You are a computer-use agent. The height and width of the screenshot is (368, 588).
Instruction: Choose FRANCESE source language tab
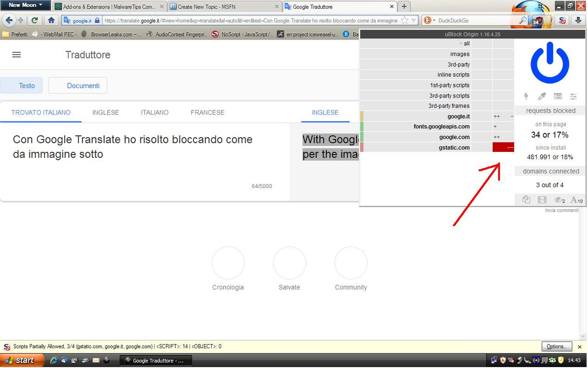208,113
